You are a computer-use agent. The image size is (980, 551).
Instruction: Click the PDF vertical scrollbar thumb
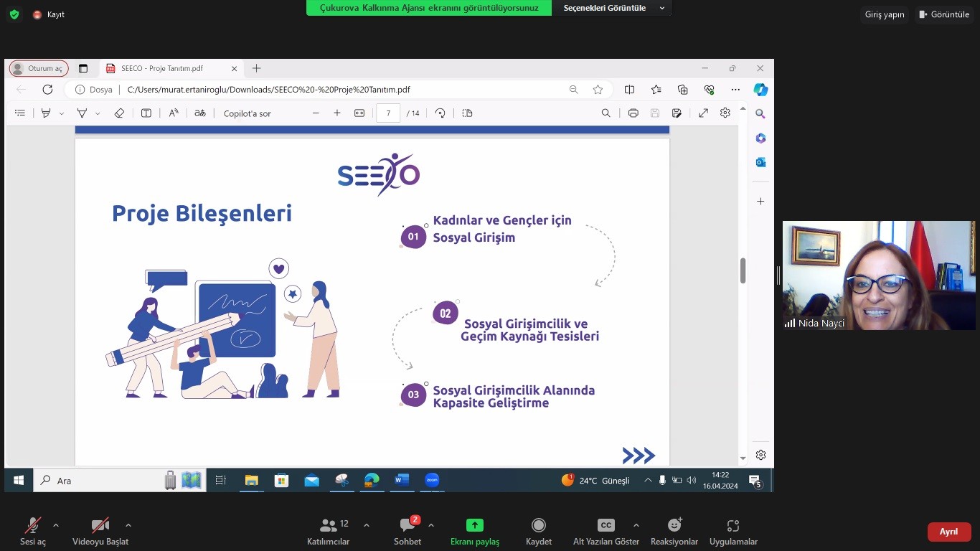[743, 270]
